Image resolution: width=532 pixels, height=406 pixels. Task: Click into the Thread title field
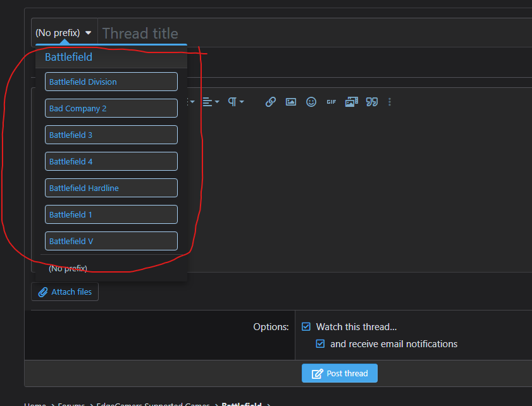coord(315,33)
